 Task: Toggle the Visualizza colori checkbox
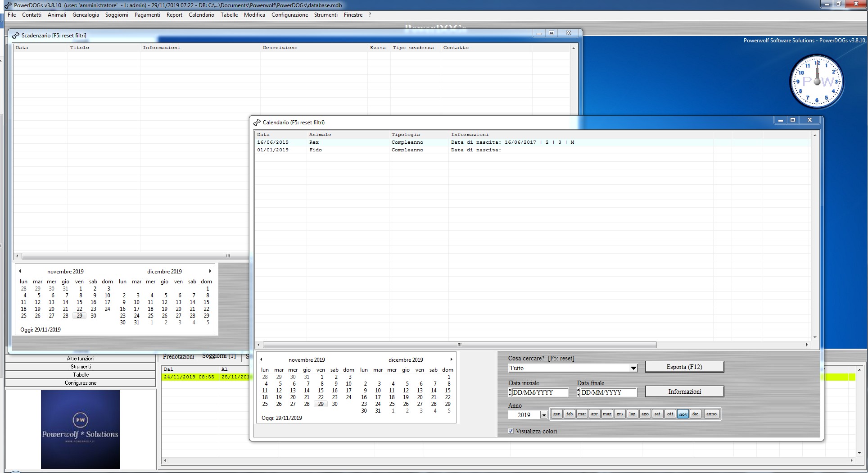coord(511,431)
